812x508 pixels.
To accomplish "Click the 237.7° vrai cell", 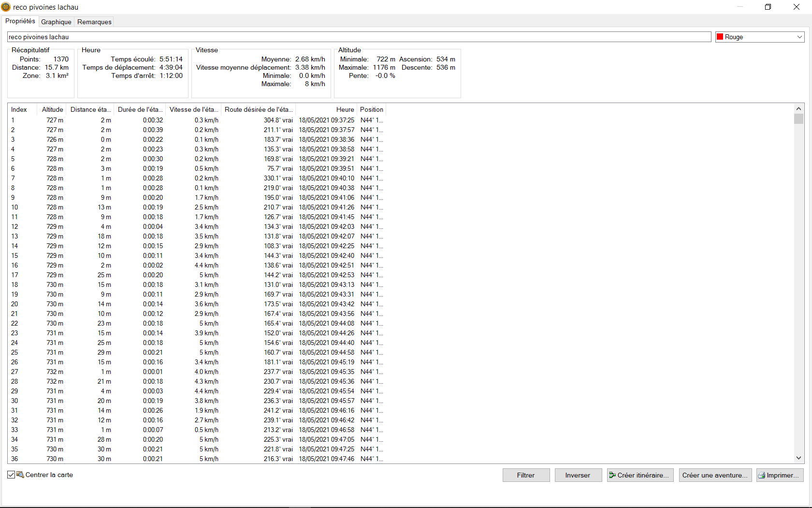I will (278, 372).
